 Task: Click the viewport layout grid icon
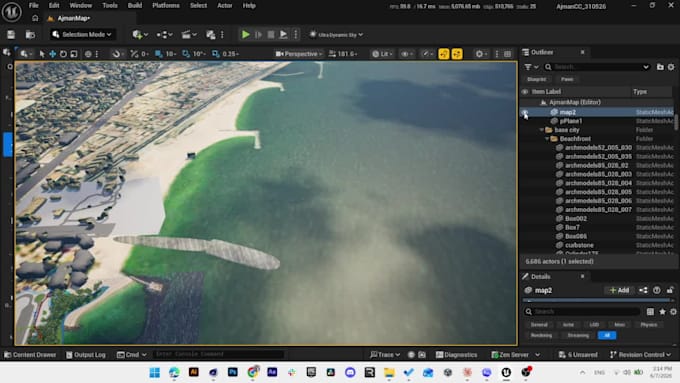(x=507, y=54)
